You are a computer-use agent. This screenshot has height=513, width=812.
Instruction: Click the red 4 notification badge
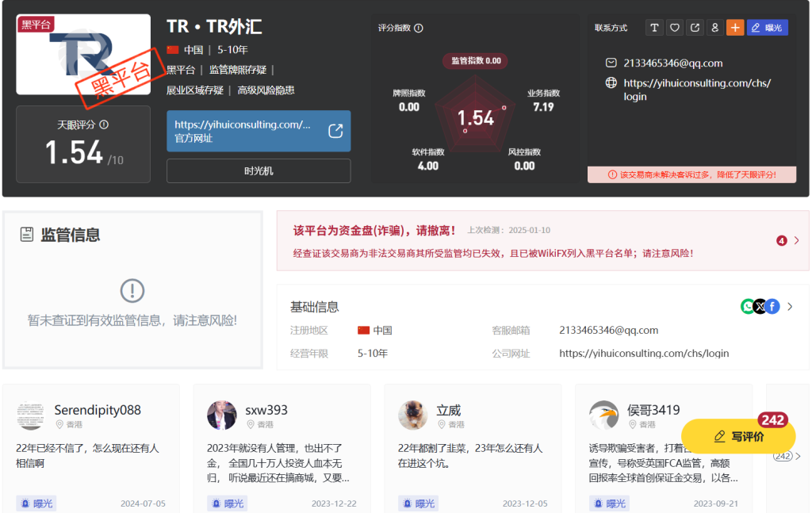781,241
